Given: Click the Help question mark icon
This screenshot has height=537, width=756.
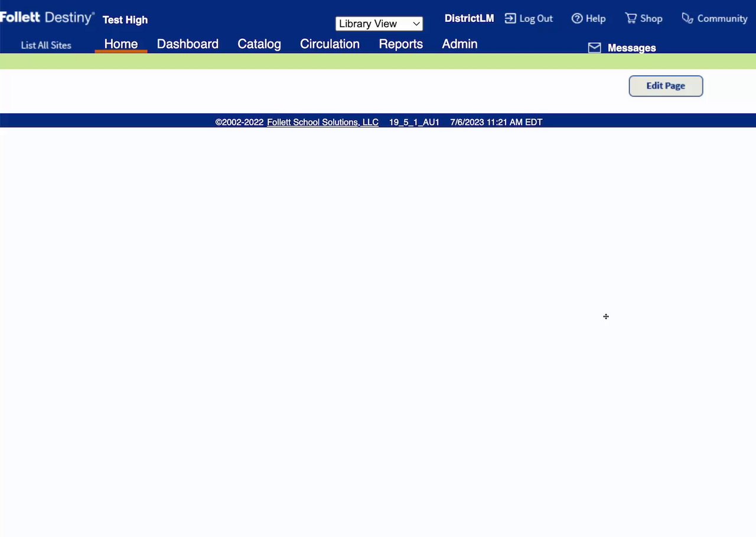Looking at the screenshot, I should point(577,18).
